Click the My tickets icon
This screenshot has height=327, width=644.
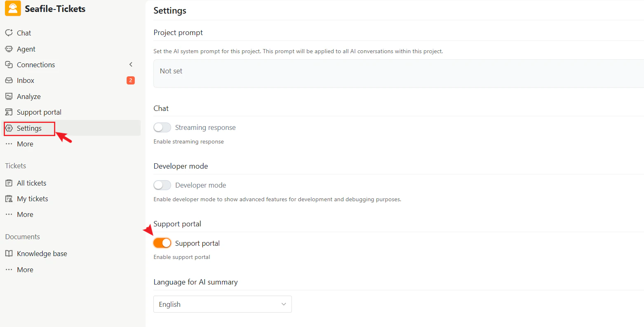click(x=9, y=199)
